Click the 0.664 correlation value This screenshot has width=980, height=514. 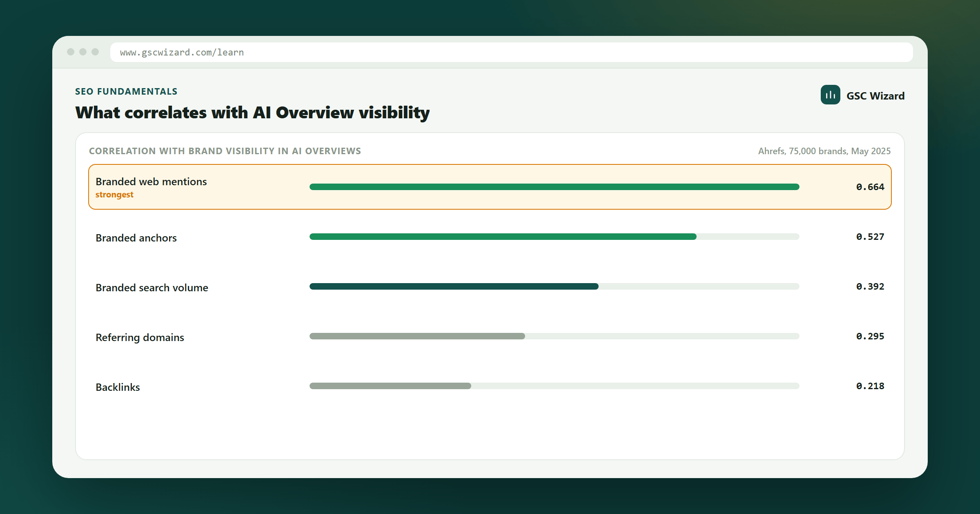pyautogui.click(x=870, y=187)
